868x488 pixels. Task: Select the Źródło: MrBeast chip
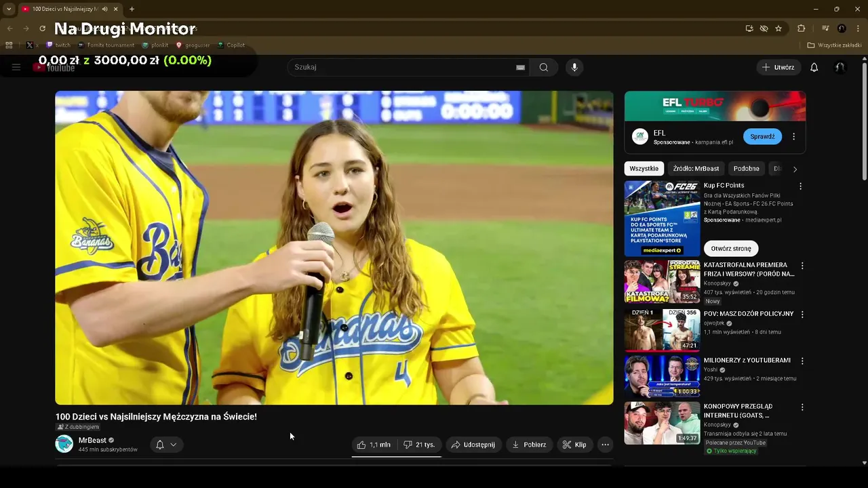696,169
